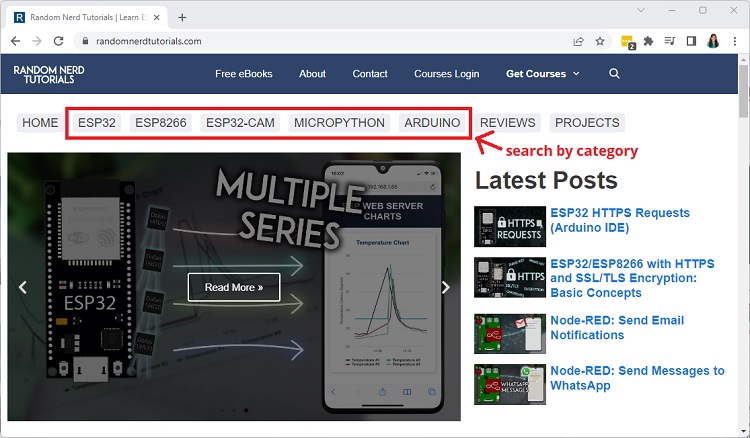The width and height of the screenshot is (750, 438).
Task: Click the Read More button
Action: 234,287
